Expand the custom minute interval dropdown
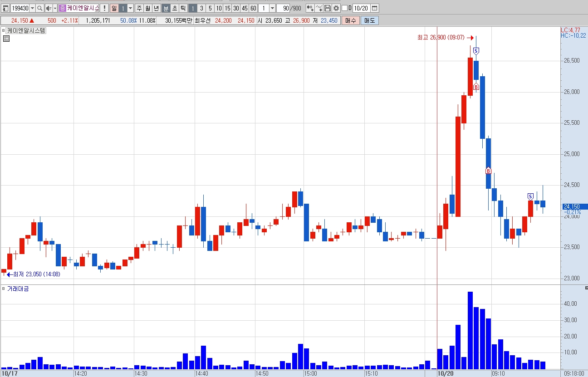This screenshot has height=377, width=588. [x=272, y=8]
